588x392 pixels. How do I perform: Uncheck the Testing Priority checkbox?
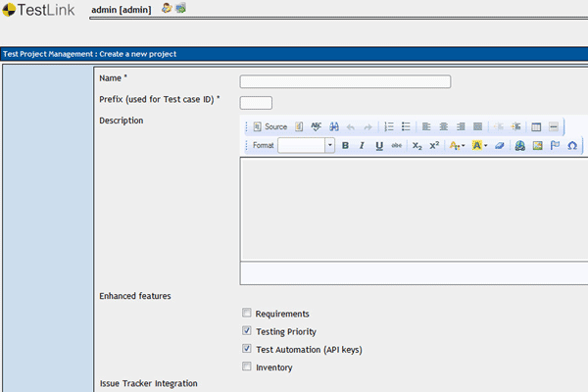246,330
